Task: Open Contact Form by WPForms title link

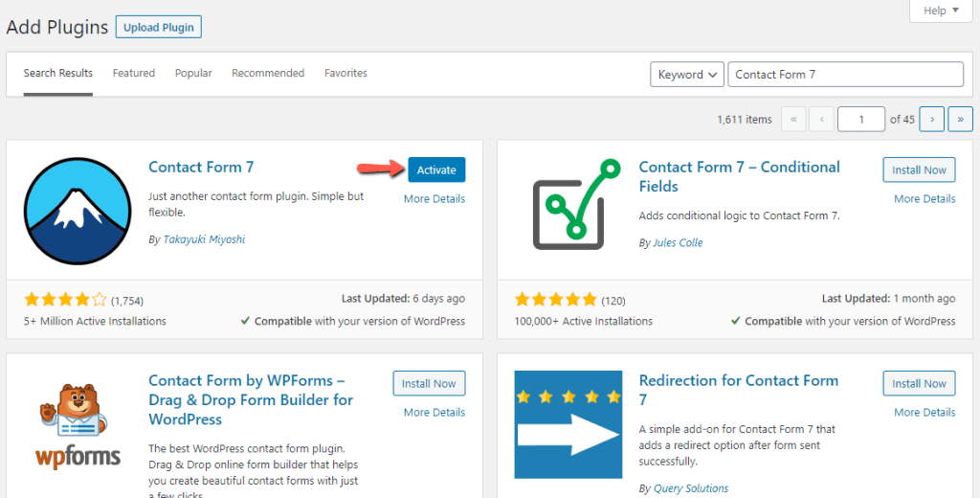Action: click(251, 399)
